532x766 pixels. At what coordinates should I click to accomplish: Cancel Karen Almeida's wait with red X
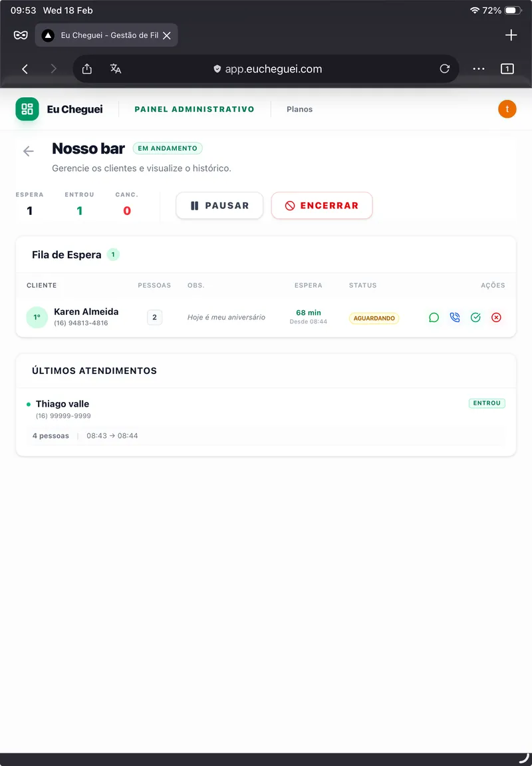[x=496, y=317]
